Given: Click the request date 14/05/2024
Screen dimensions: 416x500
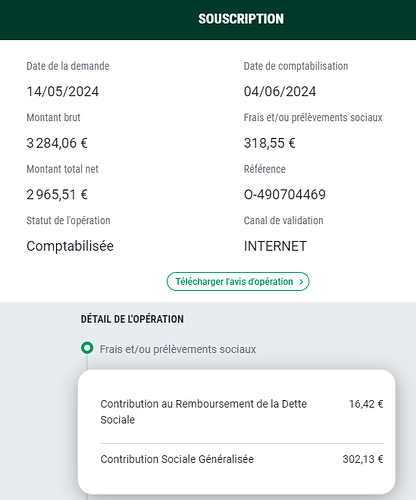Looking at the screenshot, I should tap(63, 91).
